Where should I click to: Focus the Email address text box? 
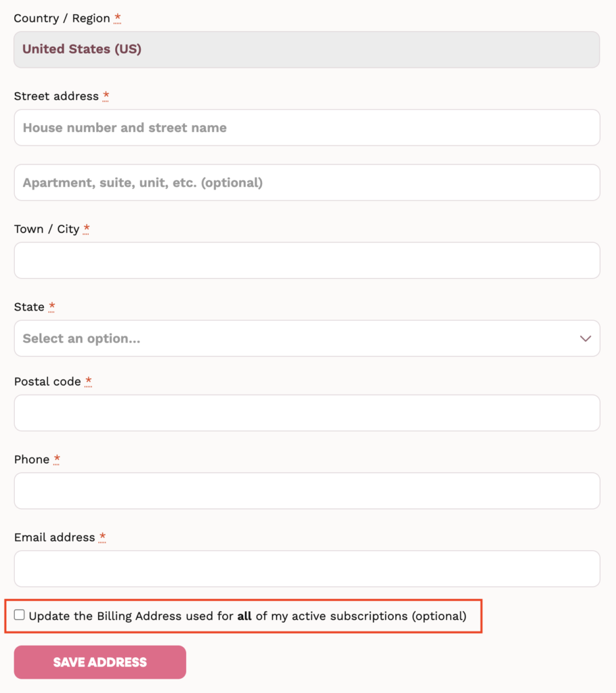[307, 568]
